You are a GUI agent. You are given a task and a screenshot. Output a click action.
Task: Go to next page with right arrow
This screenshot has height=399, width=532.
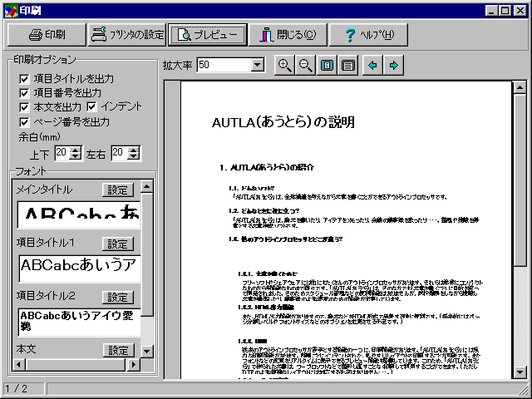click(x=393, y=65)
